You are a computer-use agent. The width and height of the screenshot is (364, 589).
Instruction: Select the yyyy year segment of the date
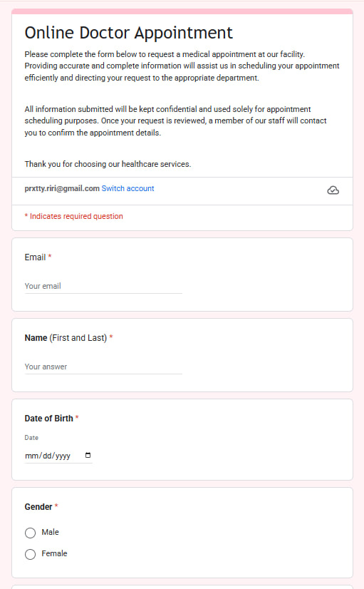(x=63, y=456)
